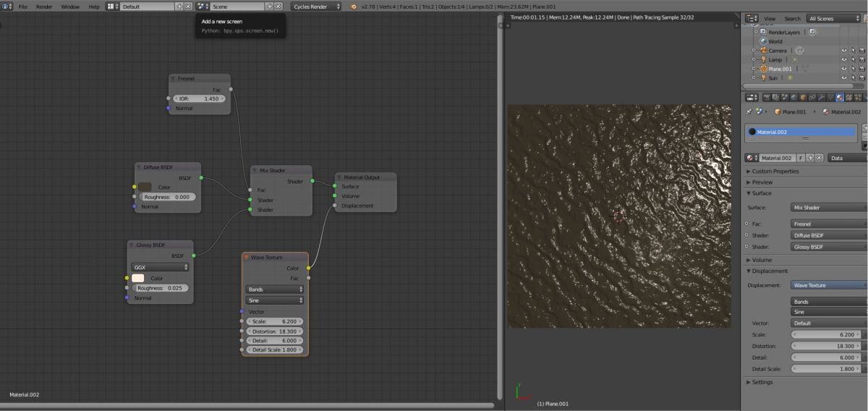Browse materials with sphere icon button

point(752,158)
